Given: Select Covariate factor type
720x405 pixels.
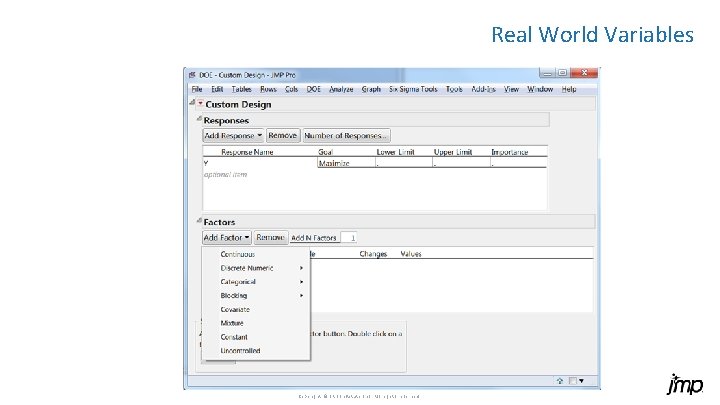Looking at the screenshot, I should (x=235, y=309).
